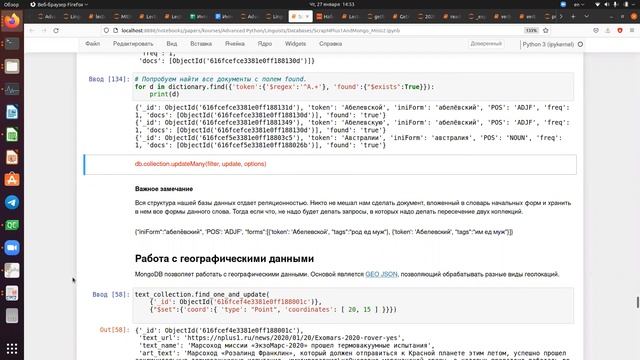Open the red uBlock shield extension
The height and width of the screenshot is (360, 640).
tap(620, 31)
